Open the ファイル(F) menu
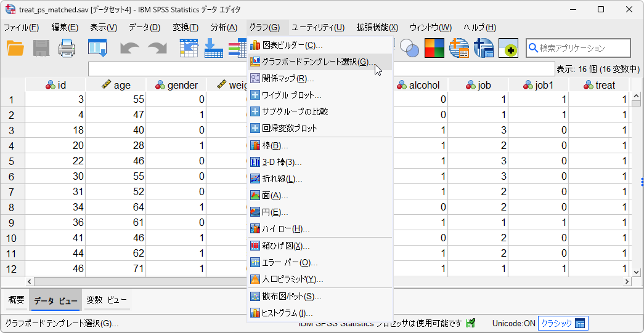 (x=22, y=28)
